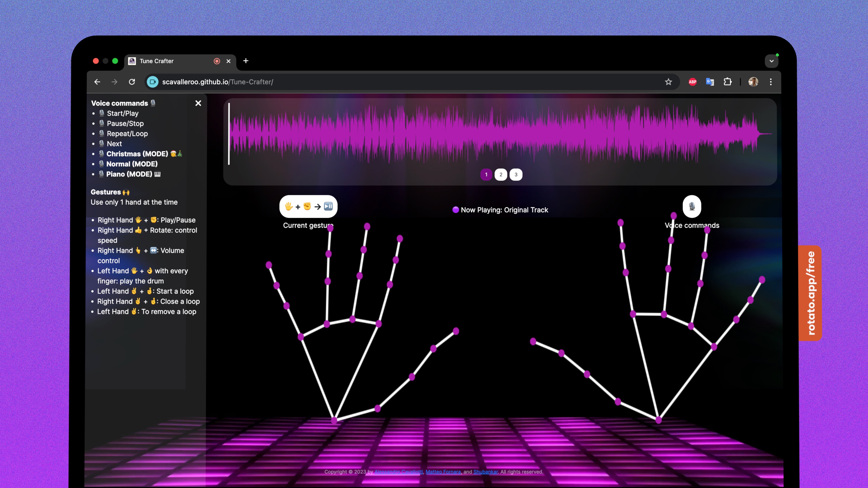868x488 pixels.
Task: Open the tab search chevron dropdown
Action: click(x=771, y=61)
